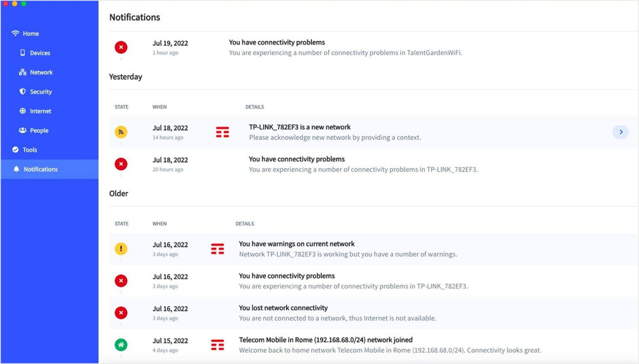Click red error icon on Jul 19 notification
The width and height of the screenshot is (639, 364).
click(x=121, y=47)
